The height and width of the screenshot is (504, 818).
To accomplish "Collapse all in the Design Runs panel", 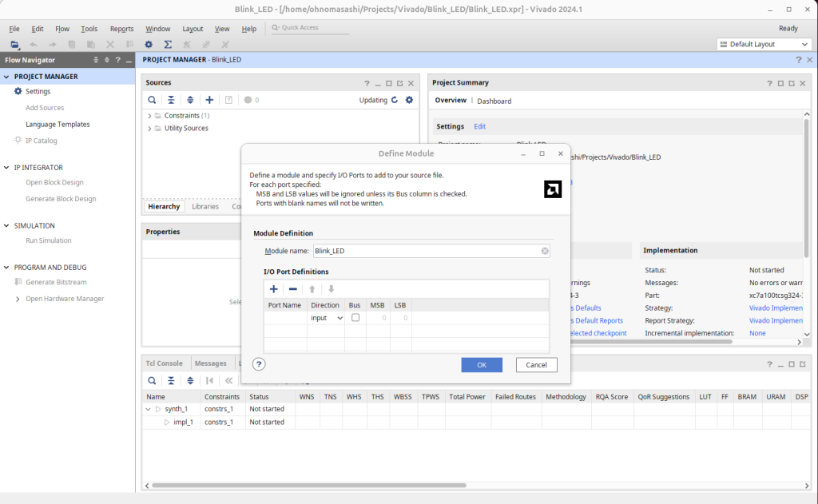I will (171, 381).
